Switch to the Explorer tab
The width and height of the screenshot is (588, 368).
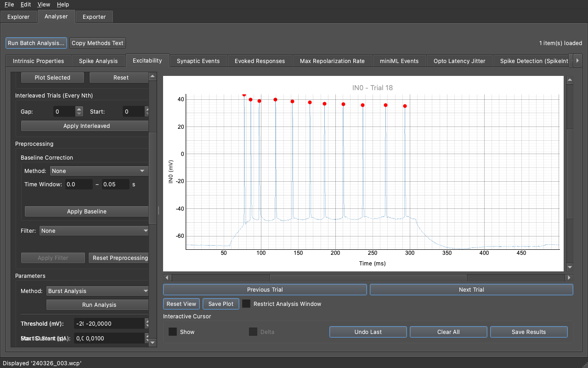[18, 17]
